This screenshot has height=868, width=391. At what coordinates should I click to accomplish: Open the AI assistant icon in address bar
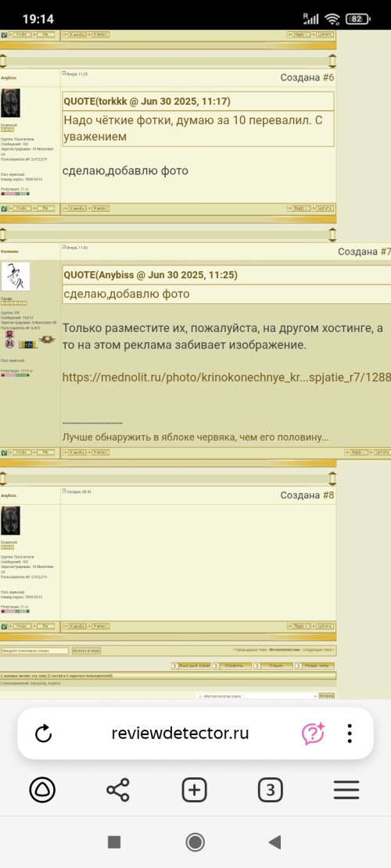coord(313,734)
